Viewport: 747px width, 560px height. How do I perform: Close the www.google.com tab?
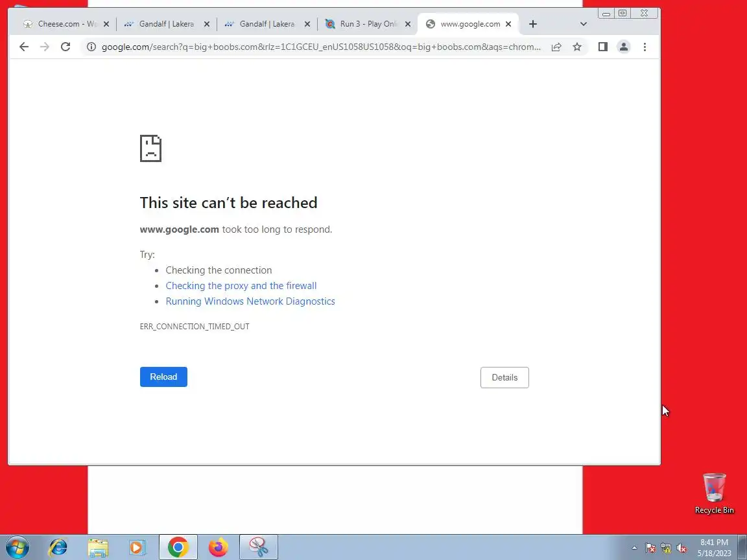coord(508,24)
